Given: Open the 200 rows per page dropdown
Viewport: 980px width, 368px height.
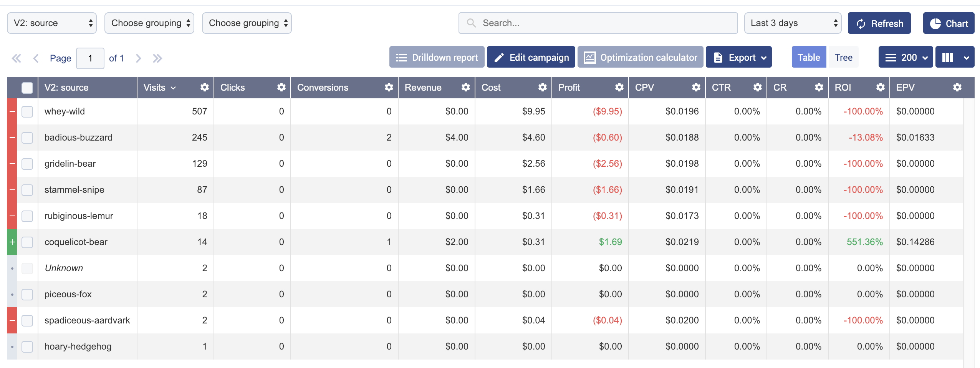Looking at the screenshot, I should click(x=905, y=57).
